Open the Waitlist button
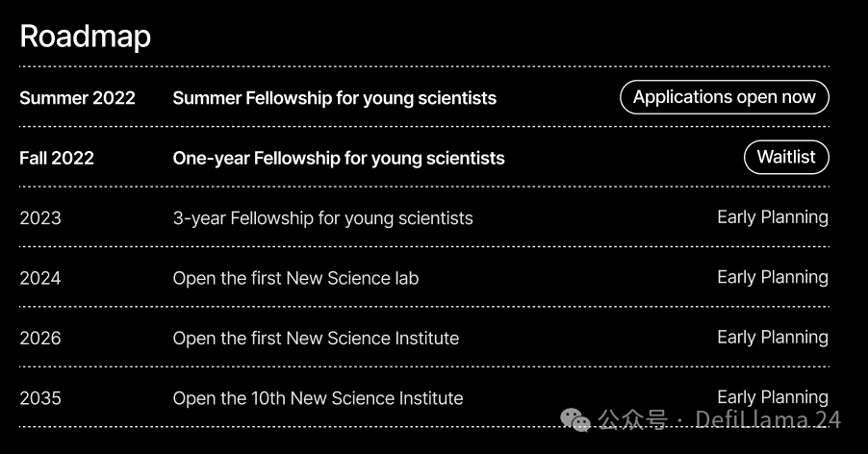 pyautogui.click(x=786, y=157)
